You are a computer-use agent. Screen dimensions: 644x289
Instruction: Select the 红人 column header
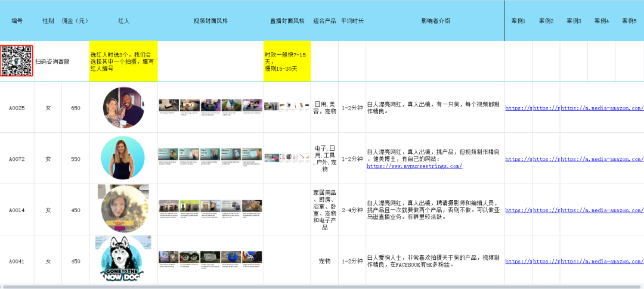pyautogui.click(x=123, y=21)
